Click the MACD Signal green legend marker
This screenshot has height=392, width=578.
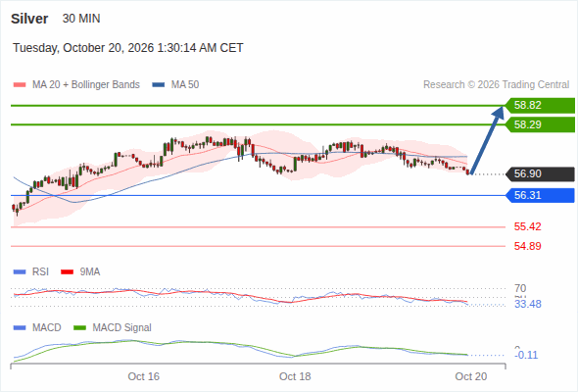[x=79, y=328]
